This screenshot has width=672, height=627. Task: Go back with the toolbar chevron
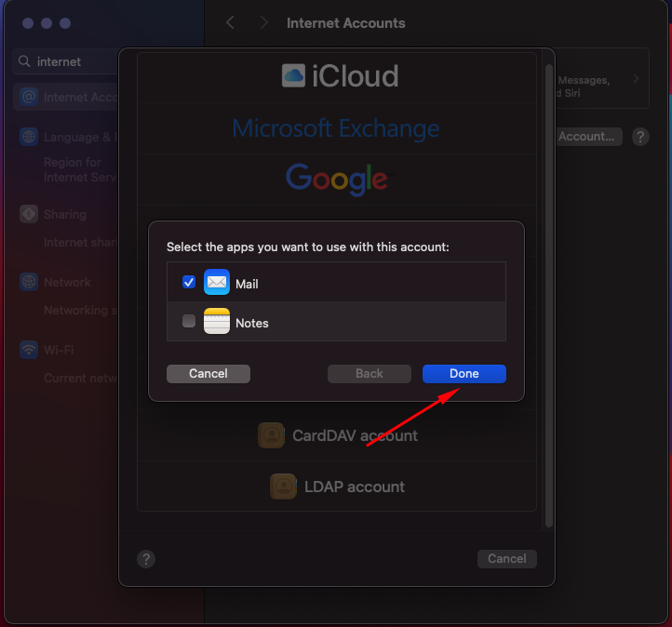[230, 22]
